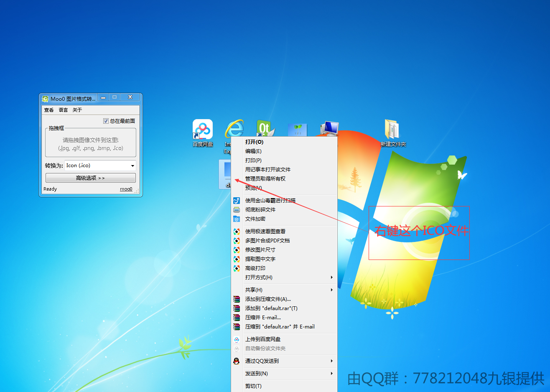Select the Computer desktop icon
Image resolution: width=550 pixels, height=392 pixels.
329,128
